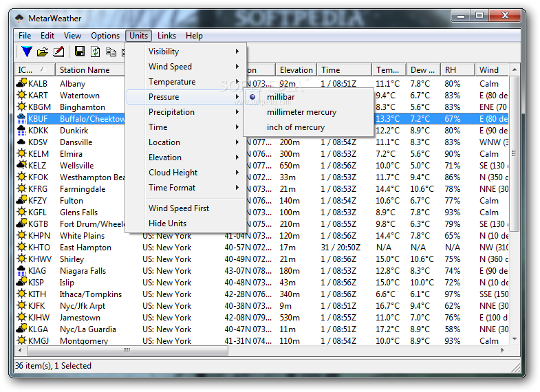The image size is (540, 392).
Task: Sort by the ICAO column header
Action: [35, 70]
